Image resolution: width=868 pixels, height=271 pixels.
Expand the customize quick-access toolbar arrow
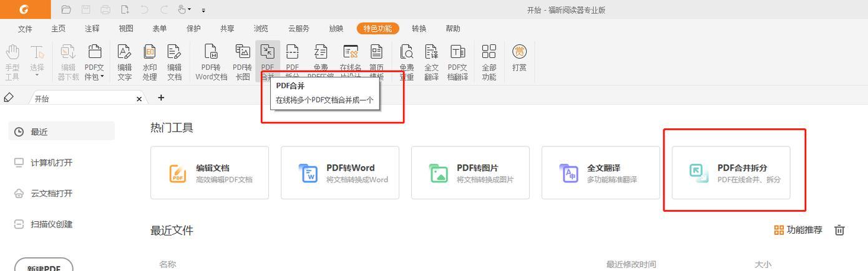click(x=203, y=10)
